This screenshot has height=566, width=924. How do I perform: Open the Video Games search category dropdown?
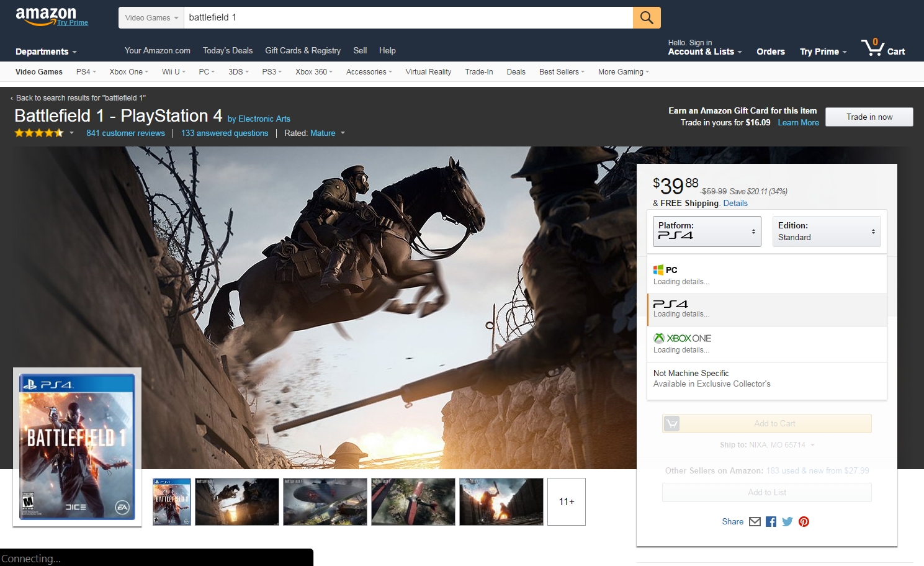(x=151, y=17)
